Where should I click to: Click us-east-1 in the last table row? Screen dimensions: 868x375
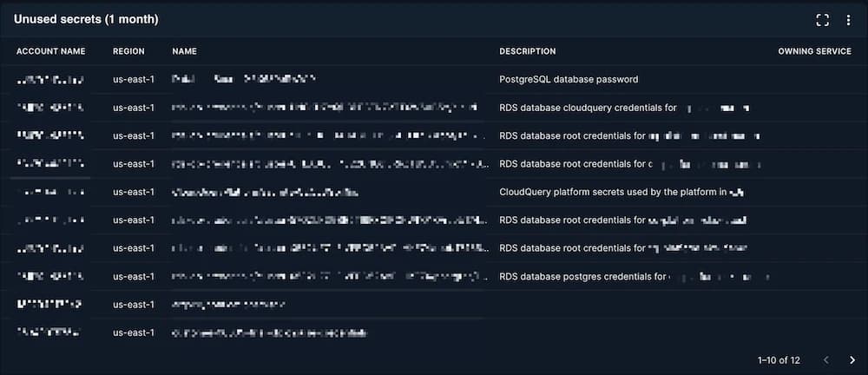pos(134,332)
